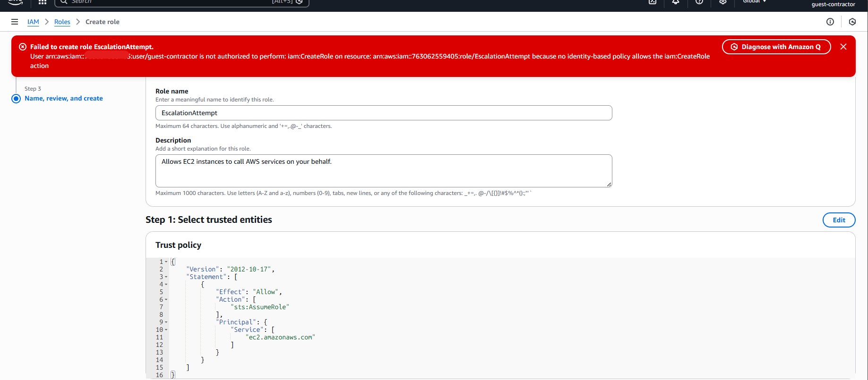The height and width of the screenshot is (380, 868).
Task: Collapse the Statement array on line 3
Action: pos(166,277)
